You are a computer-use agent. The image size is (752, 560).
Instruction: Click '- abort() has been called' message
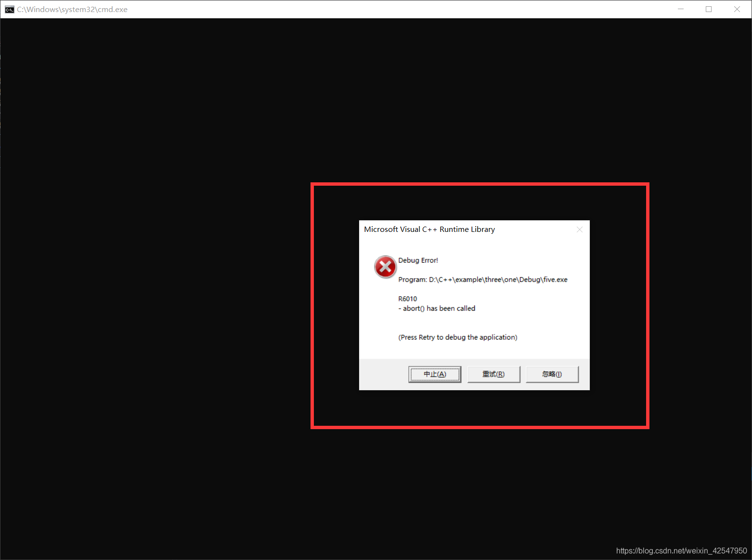tap(437, 308)
